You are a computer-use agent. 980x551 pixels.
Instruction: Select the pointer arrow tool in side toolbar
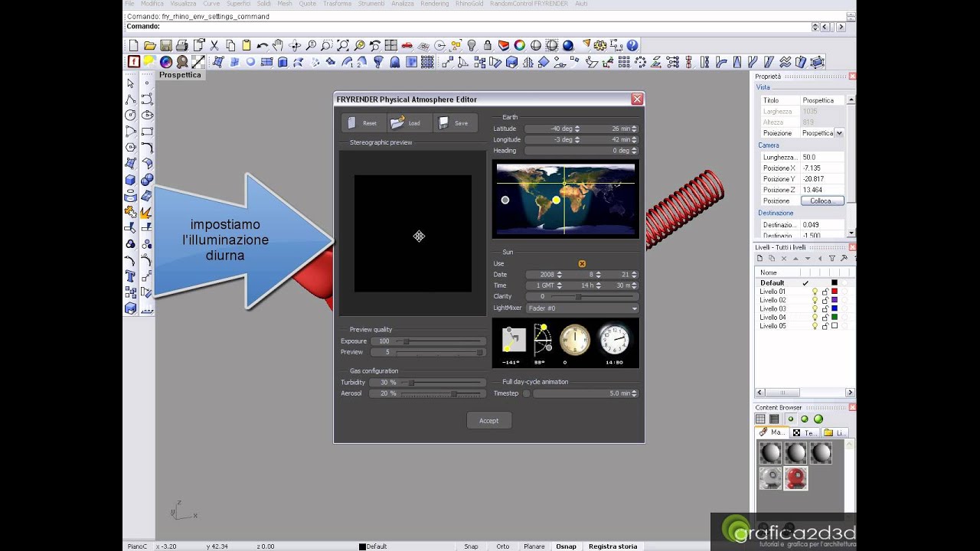coord(130,83)
